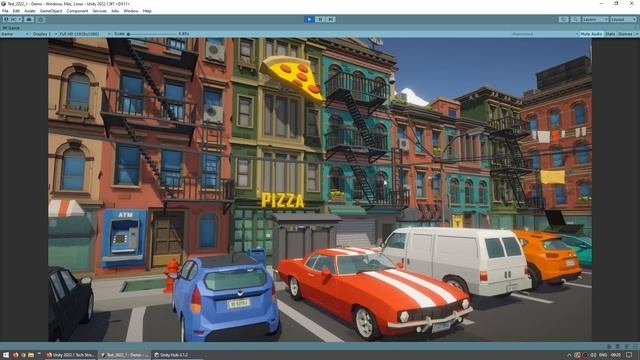Image resolution: width=640 pixels, height=360 pixels.
Task: Open the Full HD resolution dropdown
Action: (x=85, y=34)
